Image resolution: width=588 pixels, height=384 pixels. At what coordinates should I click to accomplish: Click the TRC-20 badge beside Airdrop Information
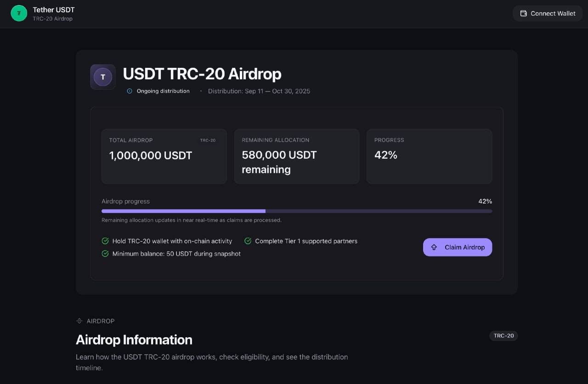pos(503,336)
